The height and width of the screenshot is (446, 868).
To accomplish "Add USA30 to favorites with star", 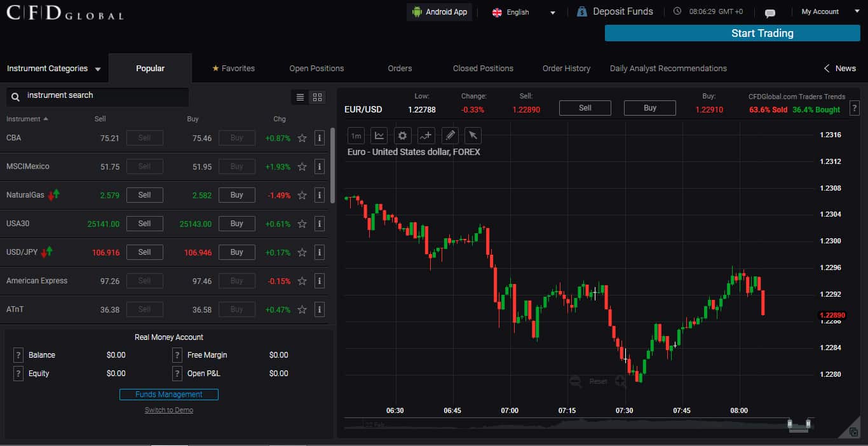I will click(x=302, y=224).
